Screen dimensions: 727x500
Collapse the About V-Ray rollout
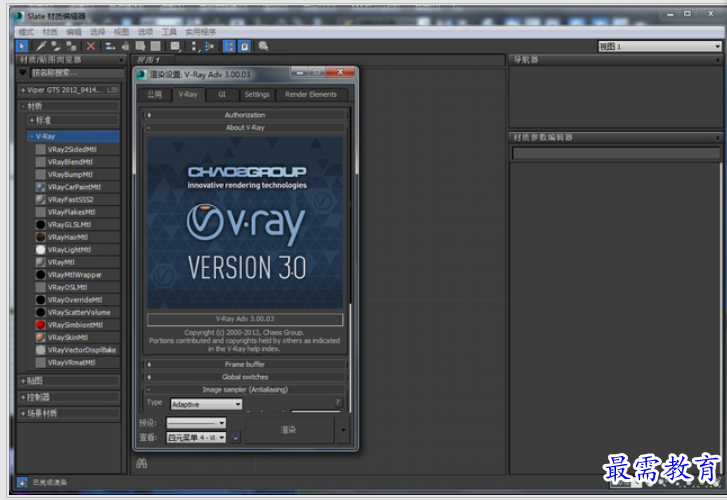point(245,128)
